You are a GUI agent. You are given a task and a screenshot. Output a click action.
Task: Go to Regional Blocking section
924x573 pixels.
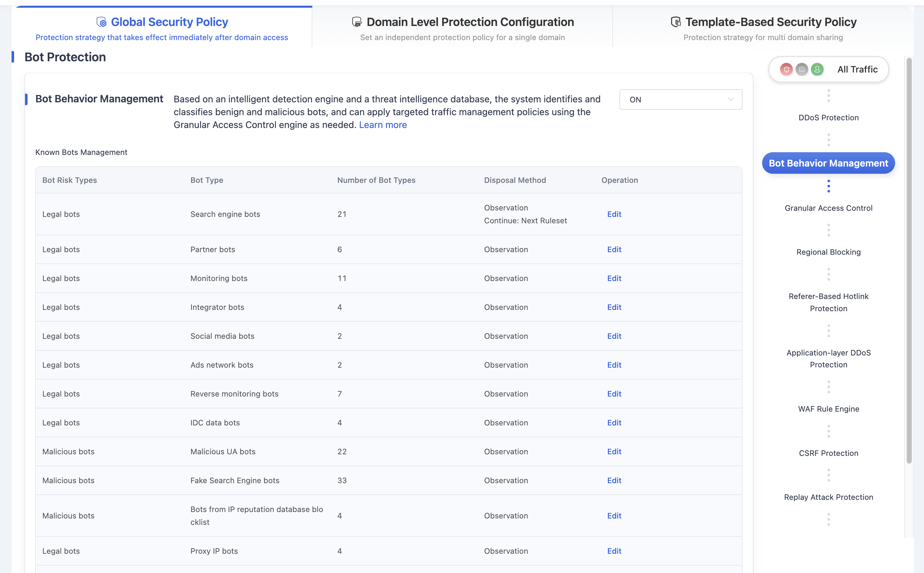[828, 252]
